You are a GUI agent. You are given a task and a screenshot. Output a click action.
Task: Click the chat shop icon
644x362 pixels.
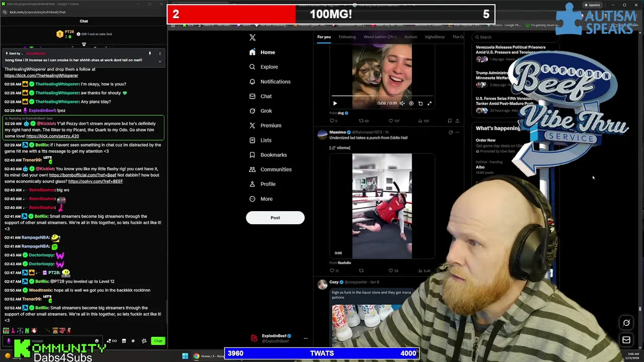(124, 341)
